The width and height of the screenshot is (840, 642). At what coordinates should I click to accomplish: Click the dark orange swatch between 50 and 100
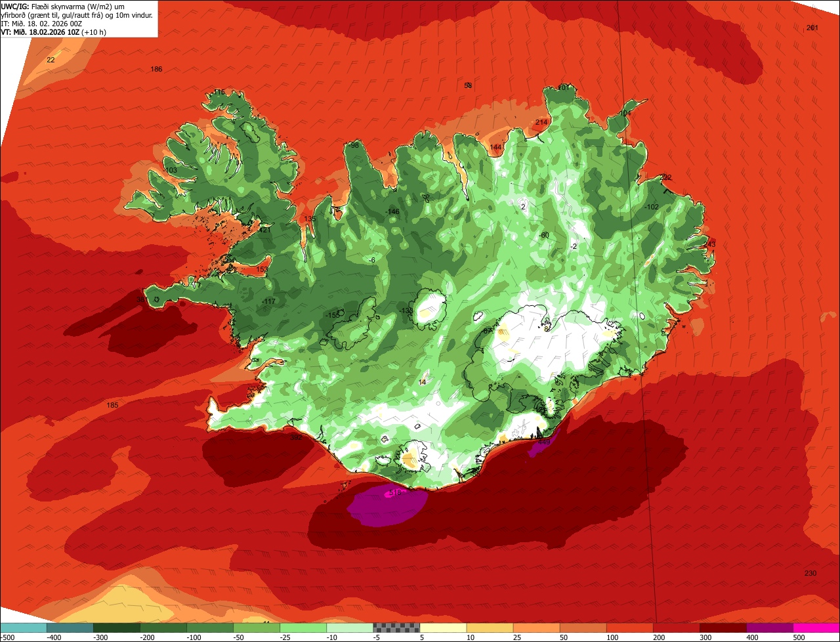tap(582, 628)
